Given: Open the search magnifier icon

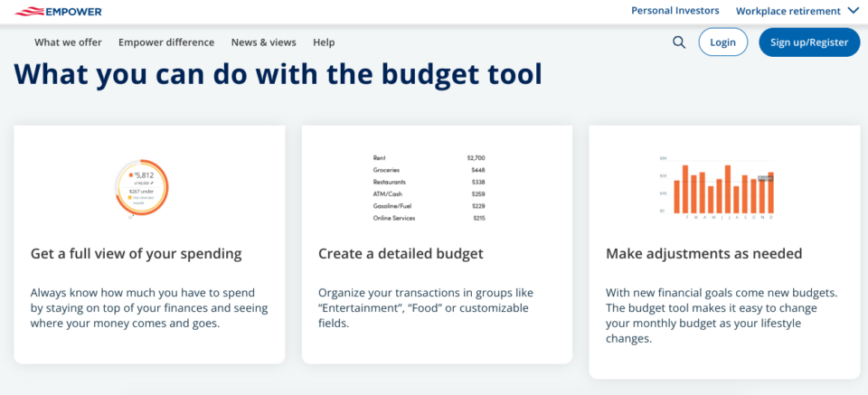Looking at the screenshot, I should coord(679,42).
